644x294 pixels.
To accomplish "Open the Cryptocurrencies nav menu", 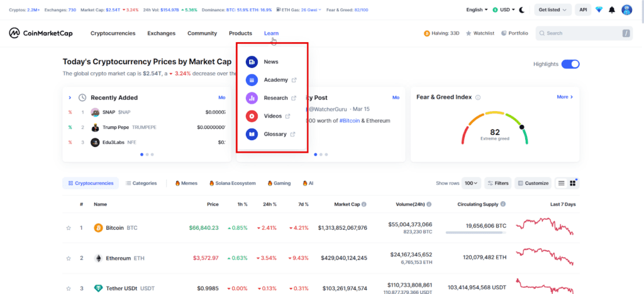I will [x=113, y=33].
